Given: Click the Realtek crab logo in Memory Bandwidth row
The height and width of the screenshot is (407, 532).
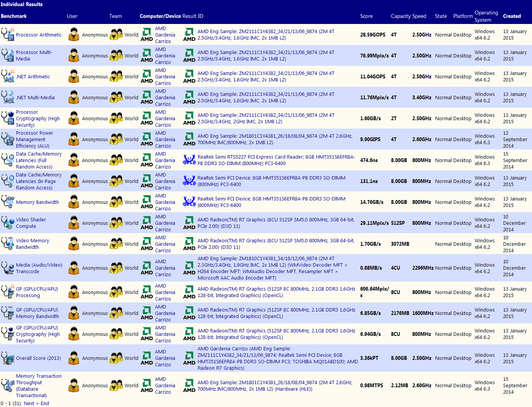Looking at the screenshot, I should point(189,202).
